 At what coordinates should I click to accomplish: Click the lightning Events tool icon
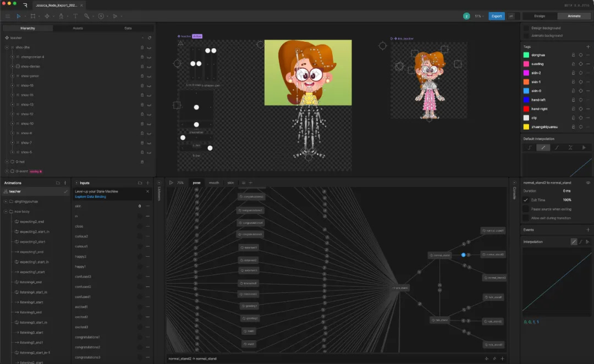click(x=101, y=16)
